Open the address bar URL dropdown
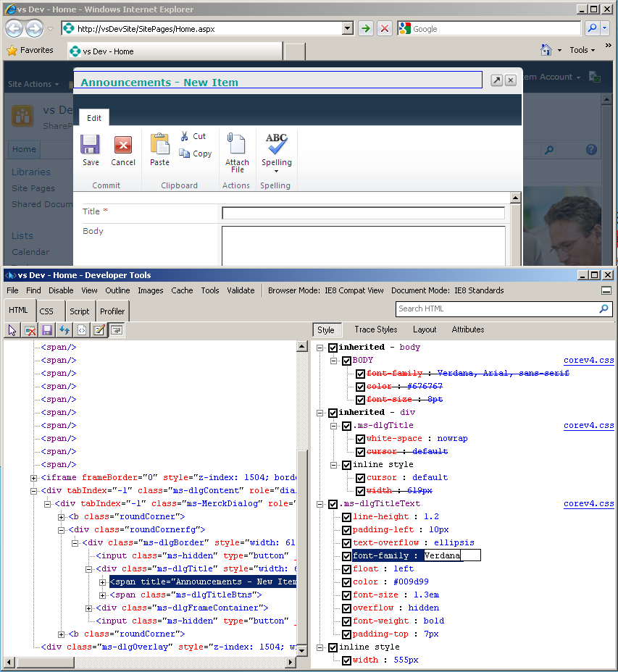This screenshot has width=618, height=672. [348, 29]
